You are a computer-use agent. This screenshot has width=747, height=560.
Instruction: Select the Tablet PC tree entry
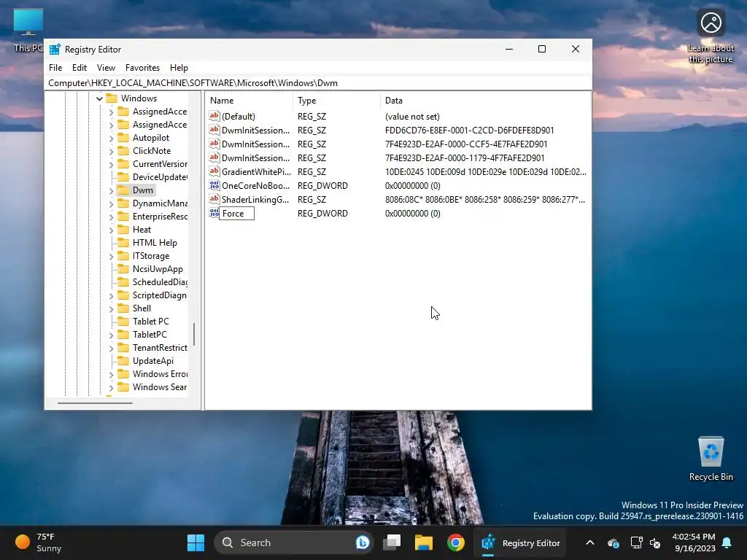(150, 321)
